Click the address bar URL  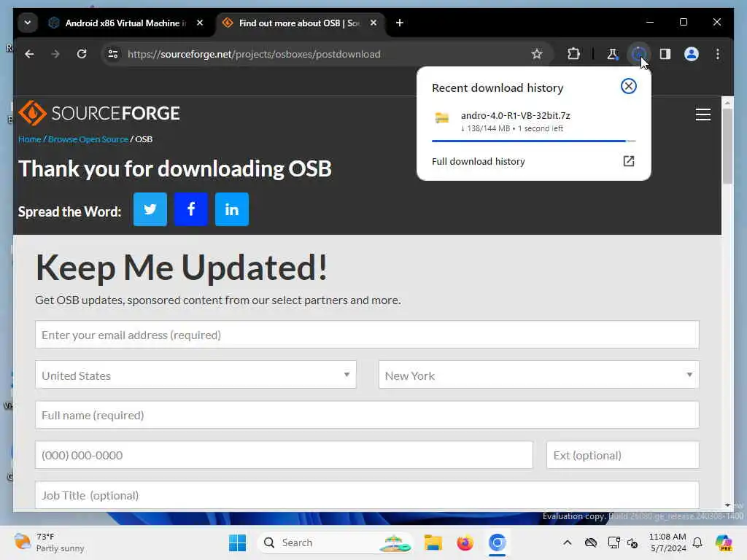(x=254, y=54)
